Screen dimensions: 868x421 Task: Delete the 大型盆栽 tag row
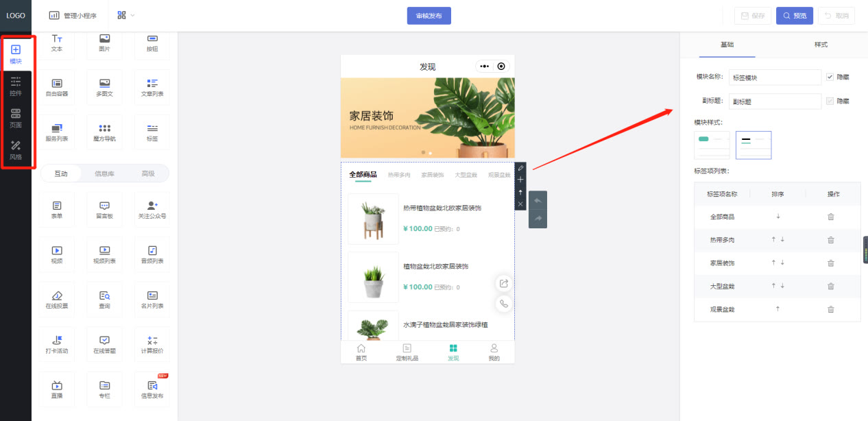click(x=831, y=286)
